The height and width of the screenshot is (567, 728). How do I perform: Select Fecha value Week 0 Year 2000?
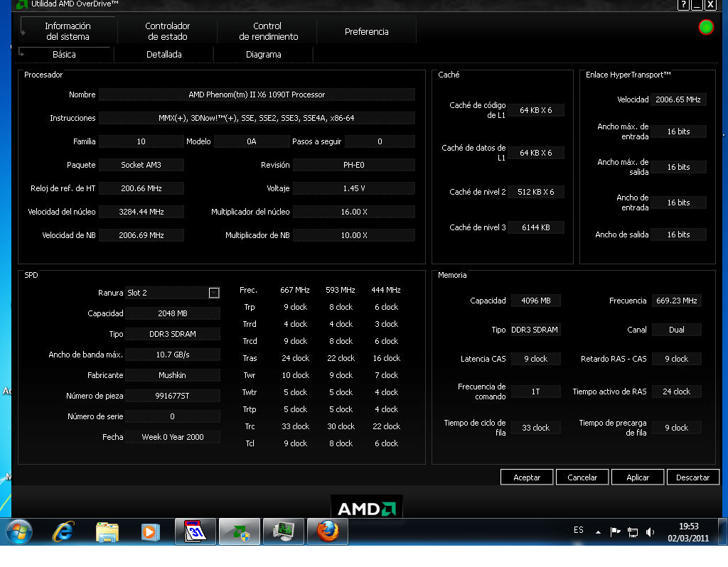173,437
